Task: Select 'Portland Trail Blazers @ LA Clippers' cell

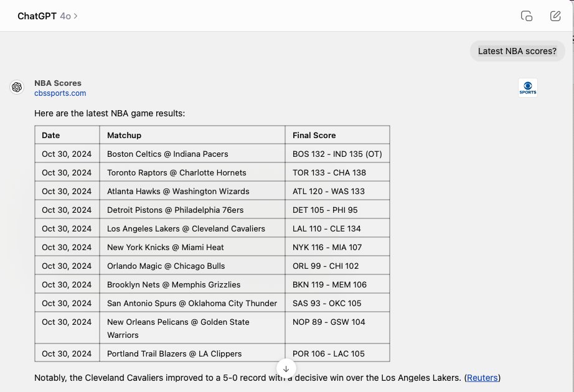Action: 192,353
